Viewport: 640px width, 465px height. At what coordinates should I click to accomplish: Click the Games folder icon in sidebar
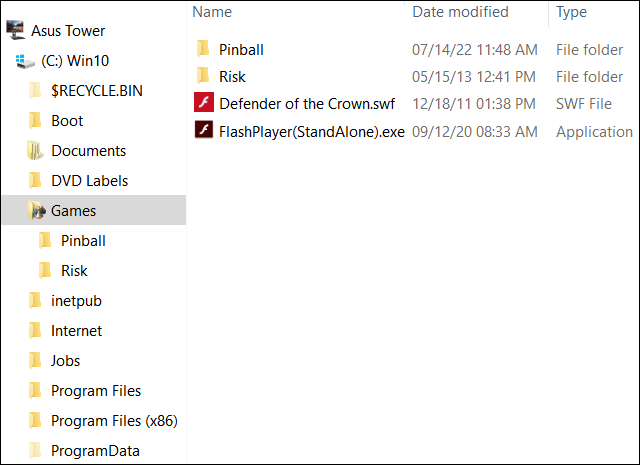tap(36, 211)
